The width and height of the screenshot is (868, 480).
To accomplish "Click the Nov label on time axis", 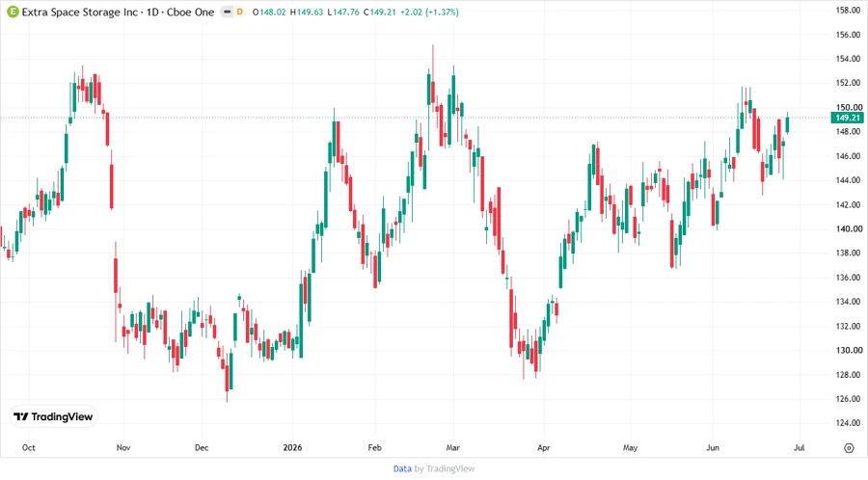I will pyautogui.click(x=123, y=447).
